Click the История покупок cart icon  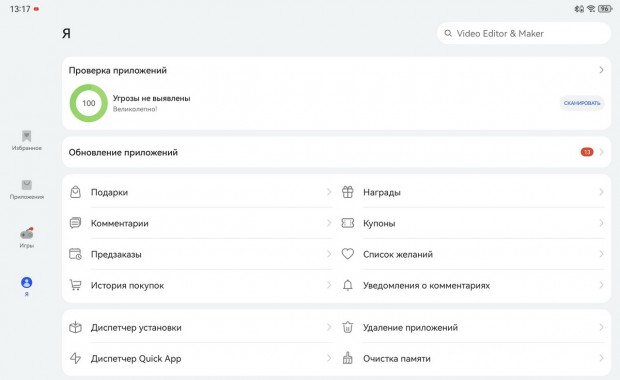pyautogui.click(x=75, y=285)
